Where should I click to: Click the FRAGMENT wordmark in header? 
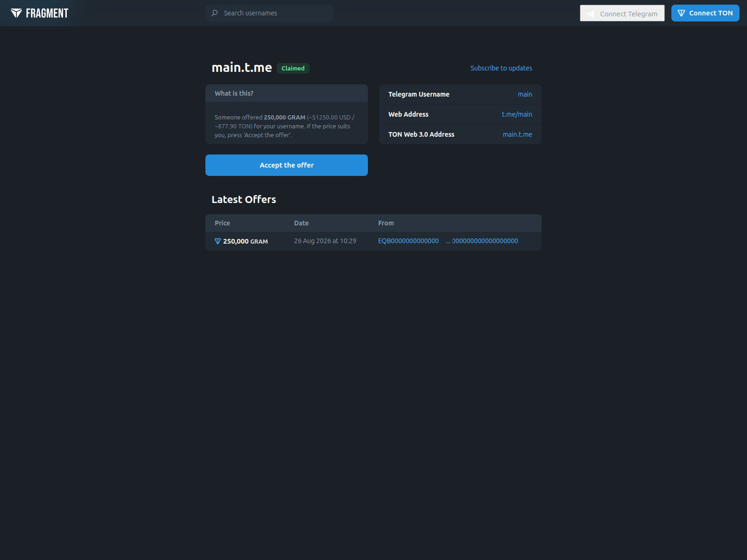[x=47, y=13]
